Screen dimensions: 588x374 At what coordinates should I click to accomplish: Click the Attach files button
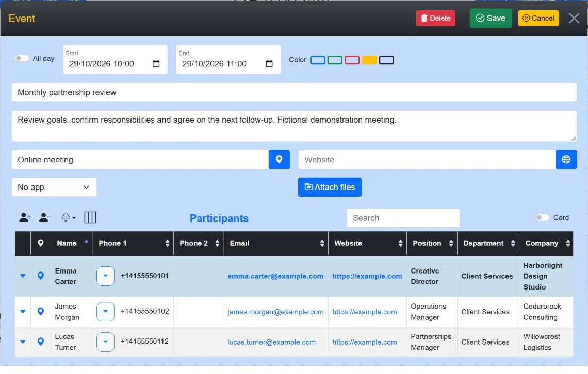pos(330,187)
